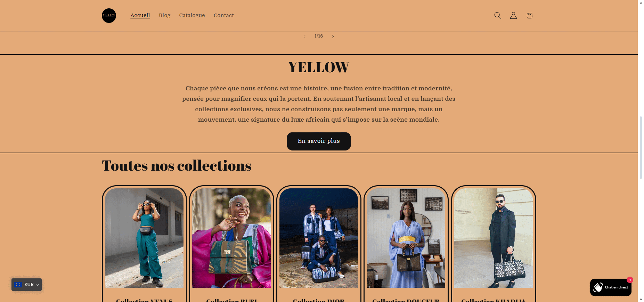Click the waving hand chat icon
This screenshot has height=302, width=644.
[x=598, y=287]
